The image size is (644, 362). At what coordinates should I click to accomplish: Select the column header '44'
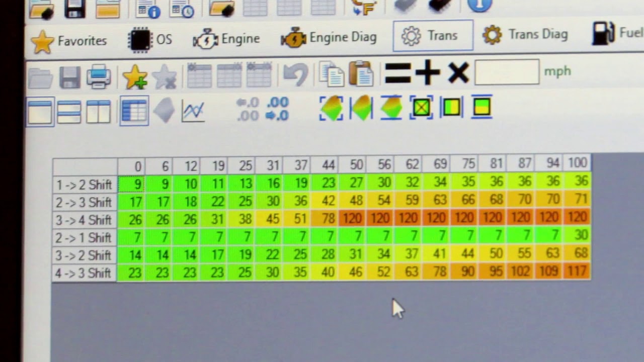(x=325, y=165)
